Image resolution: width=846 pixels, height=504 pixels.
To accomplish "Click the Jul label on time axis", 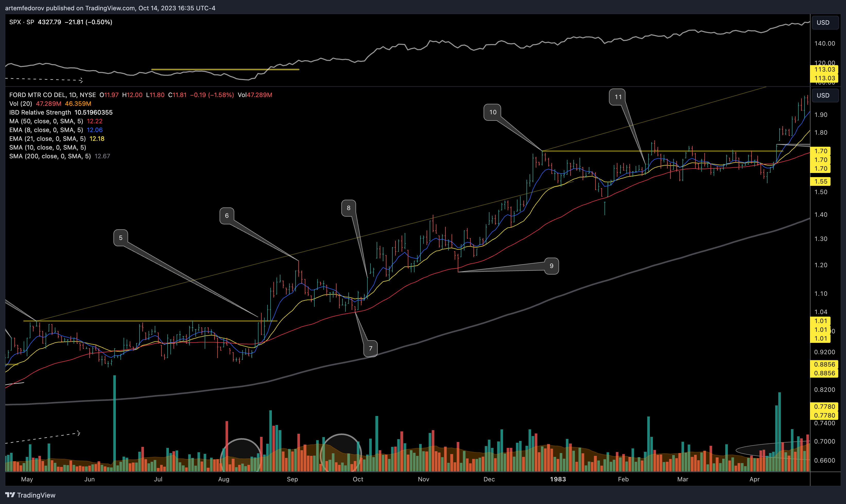I will 158,479.
